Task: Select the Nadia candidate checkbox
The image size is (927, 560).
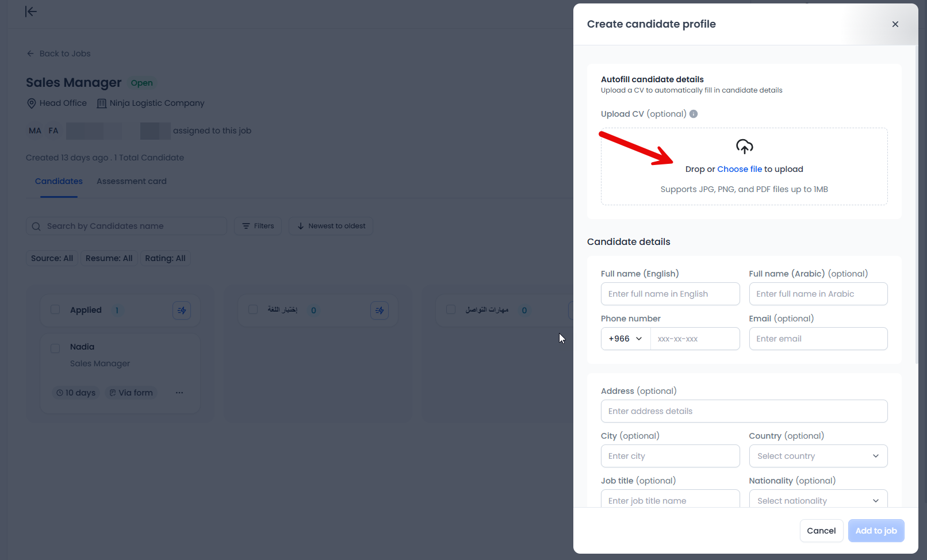Action: pyautogui.click(x=55, y=348)
